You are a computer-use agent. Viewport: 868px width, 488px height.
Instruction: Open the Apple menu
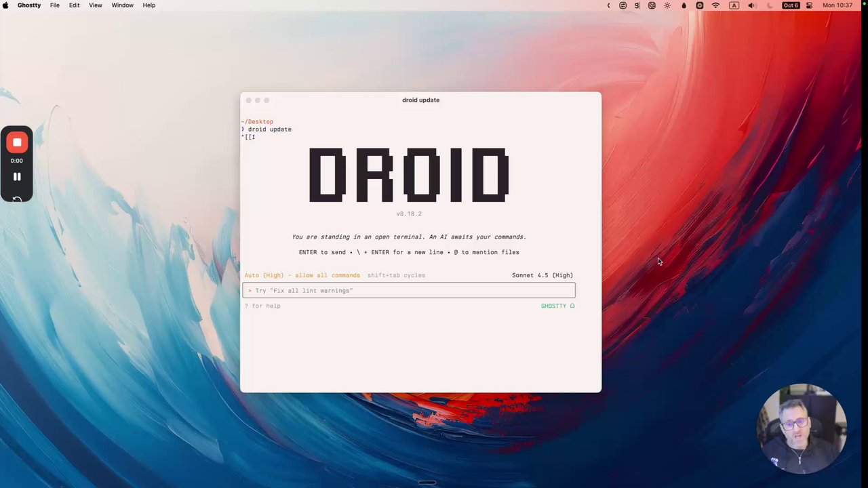(x=5, y=5)
